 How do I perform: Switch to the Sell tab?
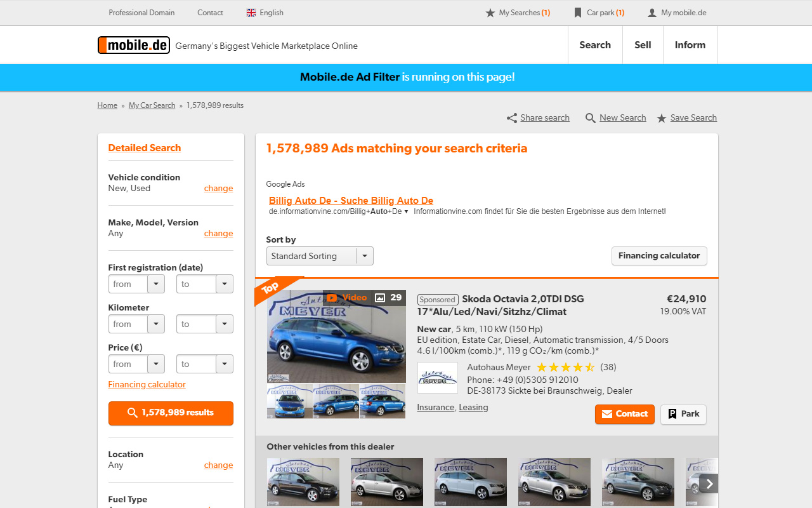(643, 44)
